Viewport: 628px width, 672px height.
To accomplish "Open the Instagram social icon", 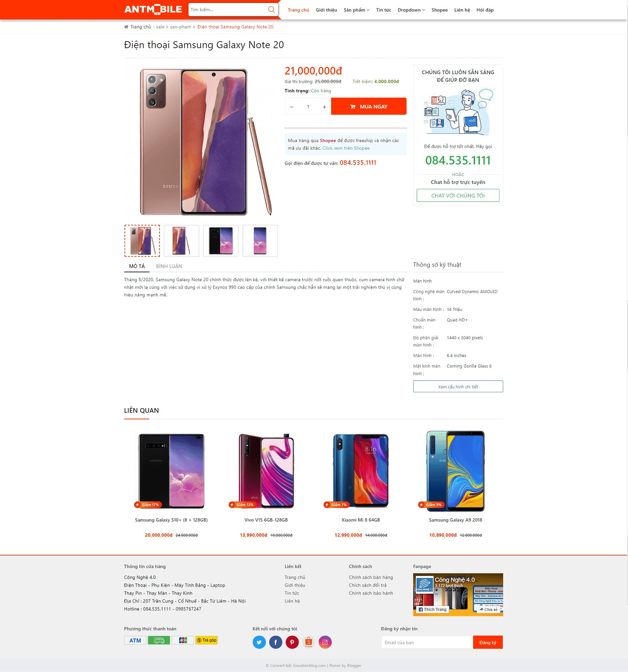I will click(x=325, y=642).
